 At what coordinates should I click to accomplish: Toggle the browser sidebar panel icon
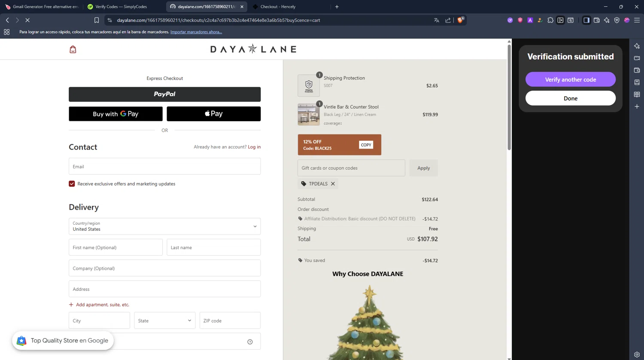586,20
